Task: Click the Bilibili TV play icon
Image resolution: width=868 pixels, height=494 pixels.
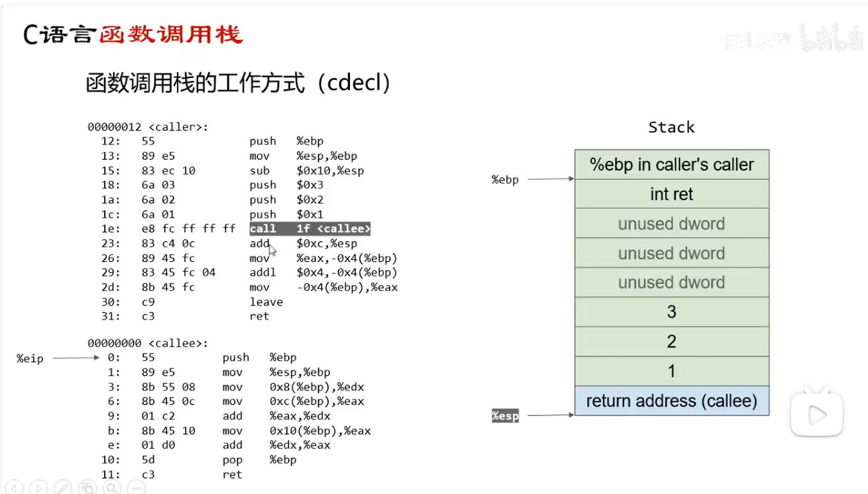Action: [x=816, y=414]
